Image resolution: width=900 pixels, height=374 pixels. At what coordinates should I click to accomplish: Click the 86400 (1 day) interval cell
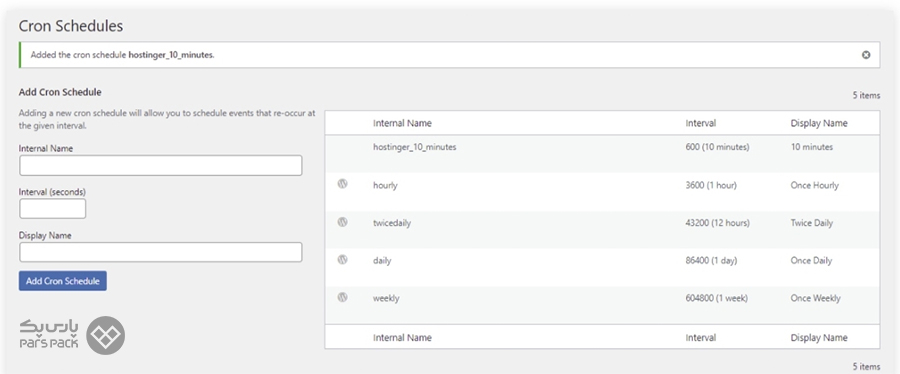pyautogui.click(x=711, y=260)
